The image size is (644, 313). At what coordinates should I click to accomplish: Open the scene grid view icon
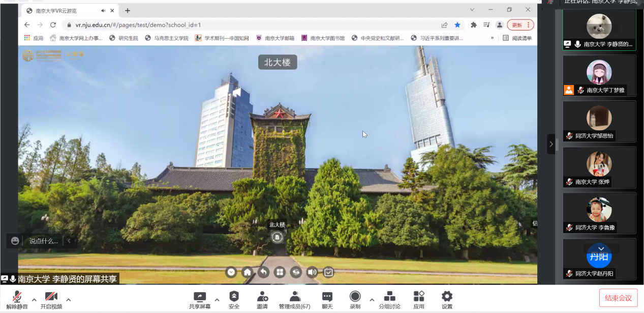pyautogui.click(x=280, y=272)
